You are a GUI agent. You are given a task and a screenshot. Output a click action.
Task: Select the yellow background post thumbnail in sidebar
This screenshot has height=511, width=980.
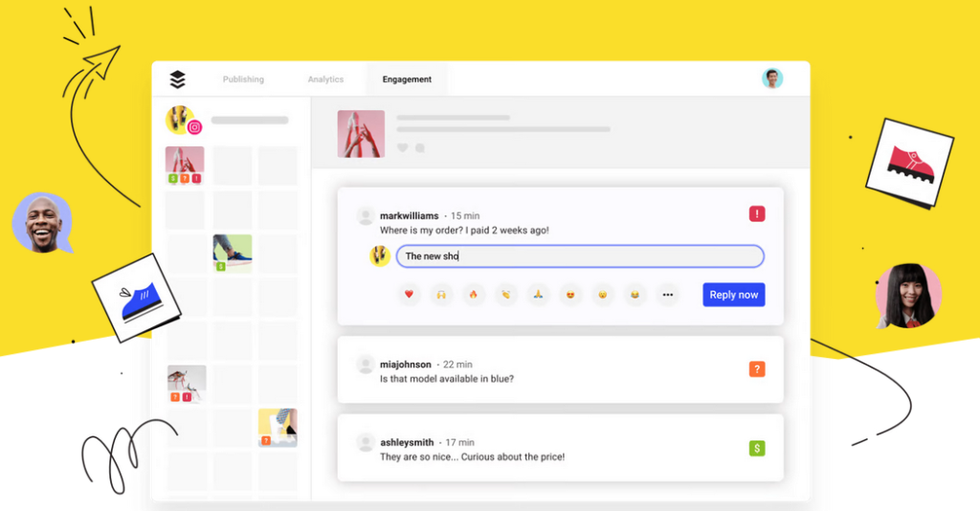pyautogui.click(x=278, y=427)
